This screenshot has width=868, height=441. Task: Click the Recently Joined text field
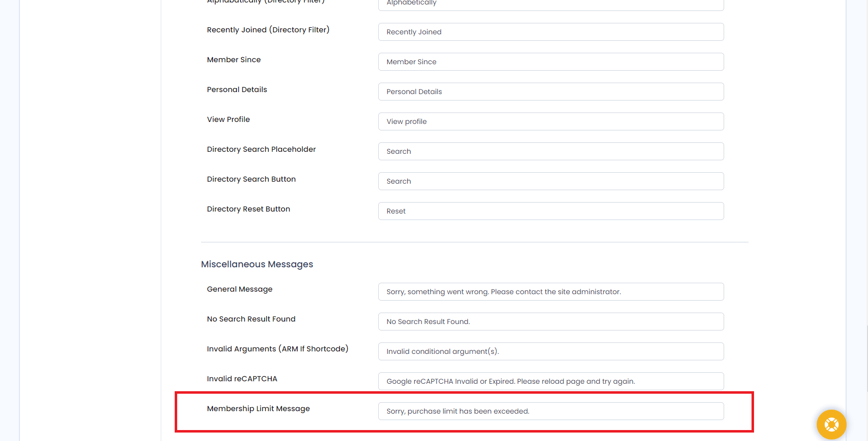pos(550,32)
